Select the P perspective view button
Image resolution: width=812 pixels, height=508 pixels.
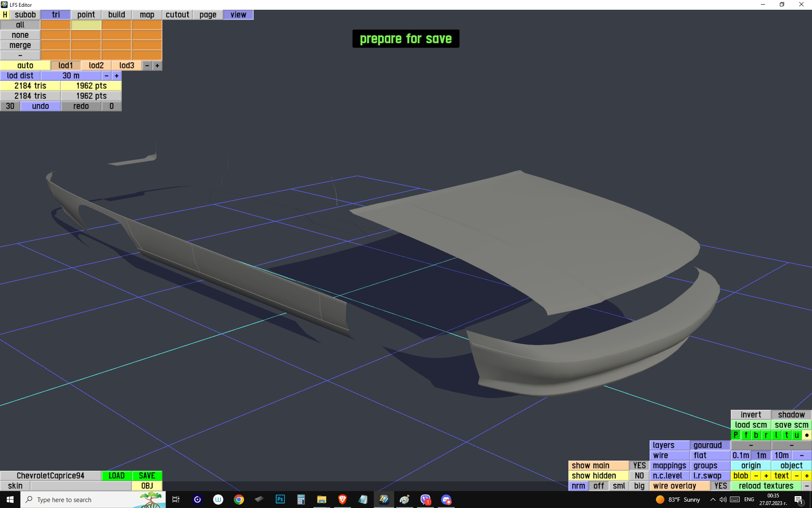(736, 435)
